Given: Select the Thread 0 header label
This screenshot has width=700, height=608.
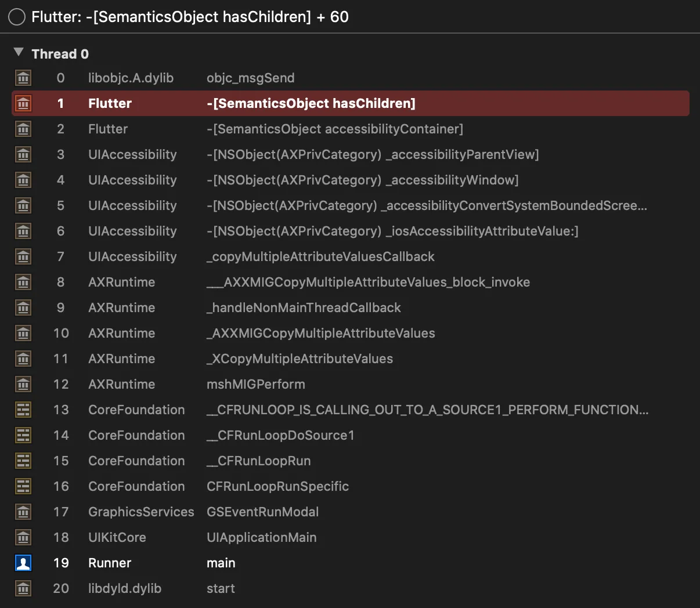Looking at the screenshot, I should click(x=60, y=54).
